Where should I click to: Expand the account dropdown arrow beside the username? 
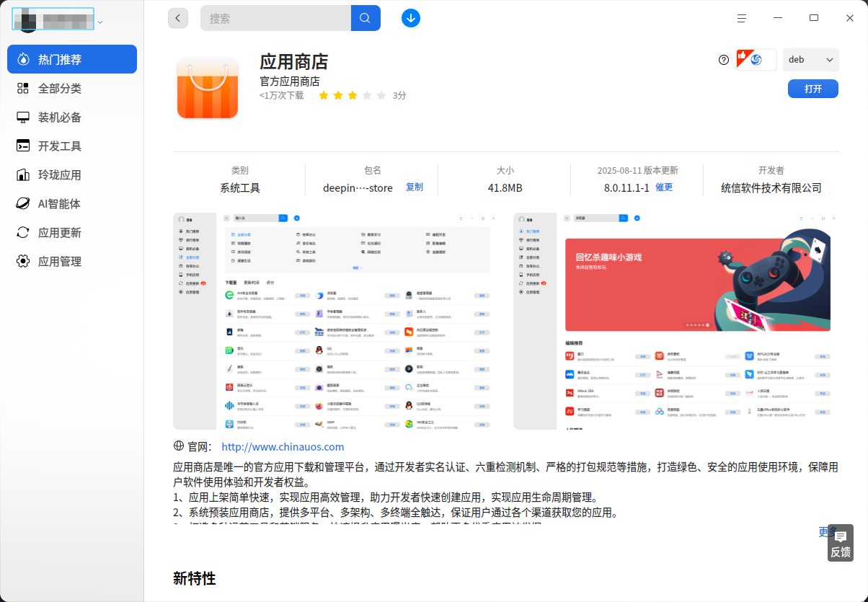coord(100,22)
